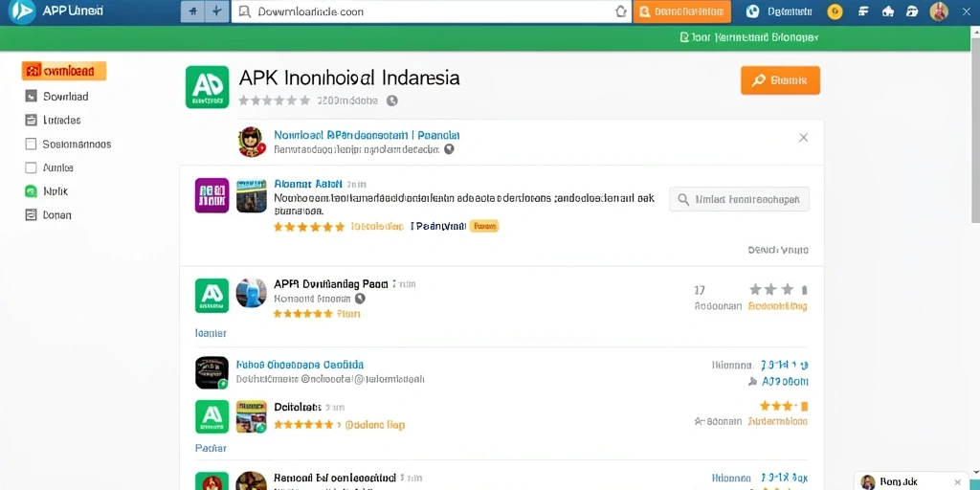
Task: Click the orange three-star rating above 'Ar 8oonain'
Action: (x=783, y=406)
